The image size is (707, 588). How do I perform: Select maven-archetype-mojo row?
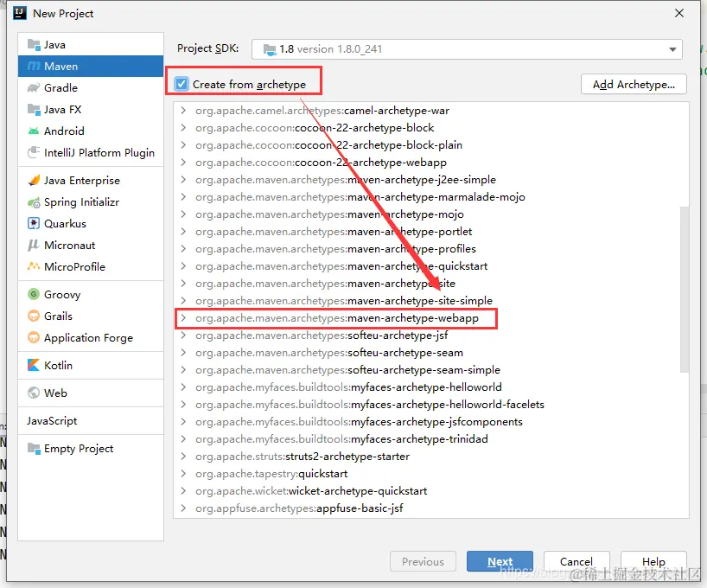[431, 214]
